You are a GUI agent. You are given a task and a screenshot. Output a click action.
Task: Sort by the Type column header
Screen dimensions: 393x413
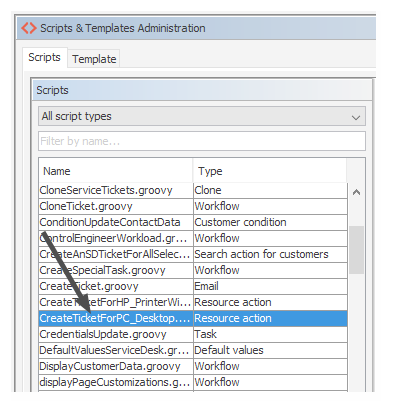(270, 171)
